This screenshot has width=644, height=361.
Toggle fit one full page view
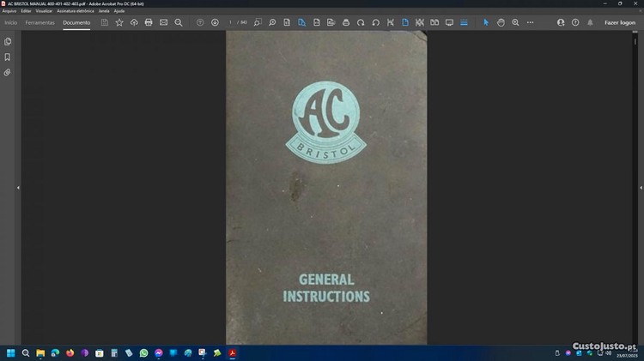tap(404, 22)
